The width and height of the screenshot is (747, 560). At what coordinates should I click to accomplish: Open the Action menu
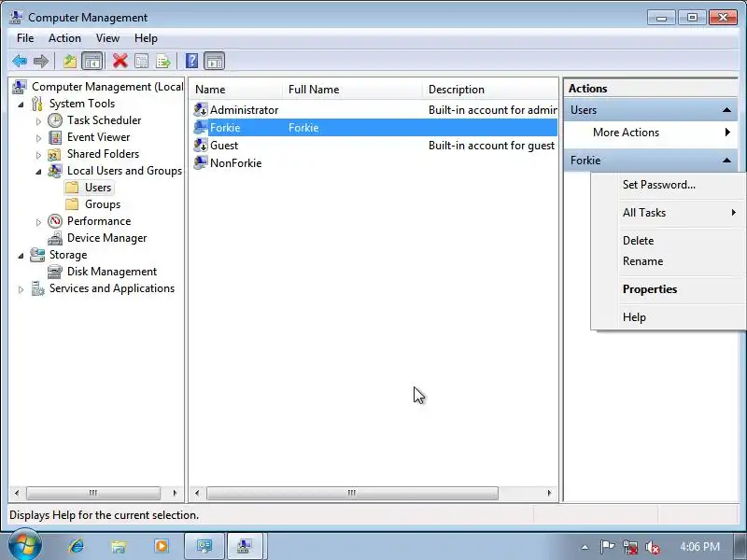coord(64,38)
